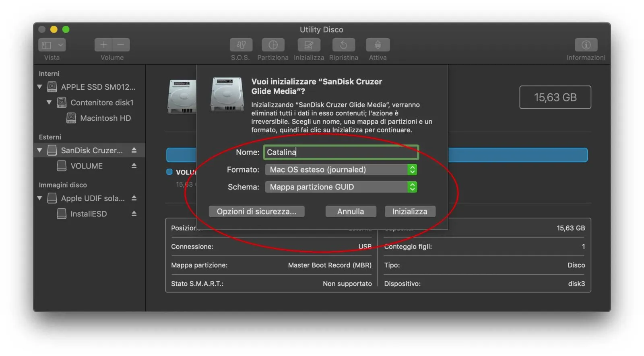
Task: Click the Ripristina toolbar icon
Action: pyautogui.click(x=343, y=45)
